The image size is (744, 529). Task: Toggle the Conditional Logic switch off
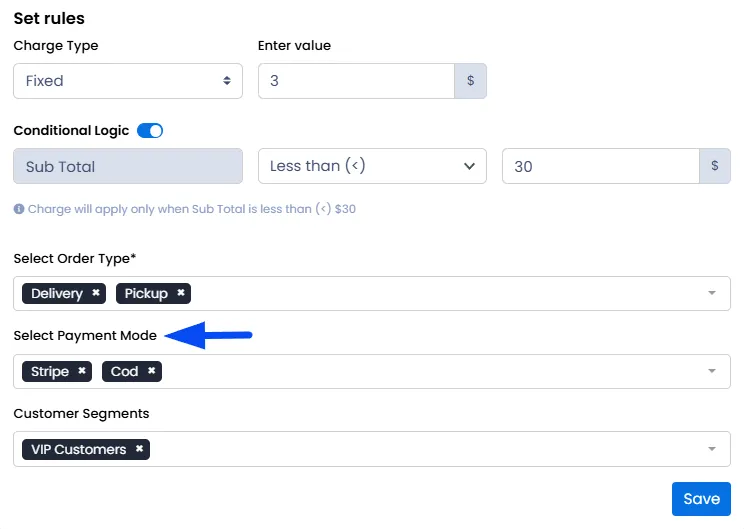150,130
